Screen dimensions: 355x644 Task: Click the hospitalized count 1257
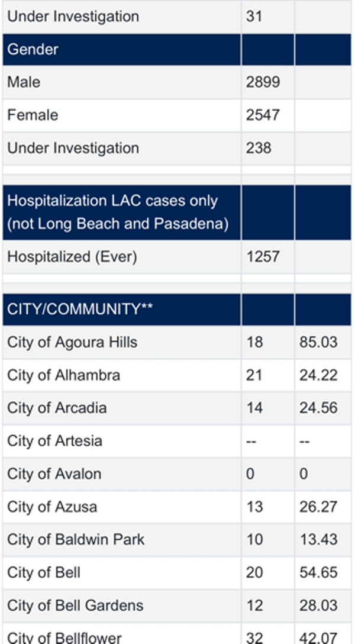(263, 257)
